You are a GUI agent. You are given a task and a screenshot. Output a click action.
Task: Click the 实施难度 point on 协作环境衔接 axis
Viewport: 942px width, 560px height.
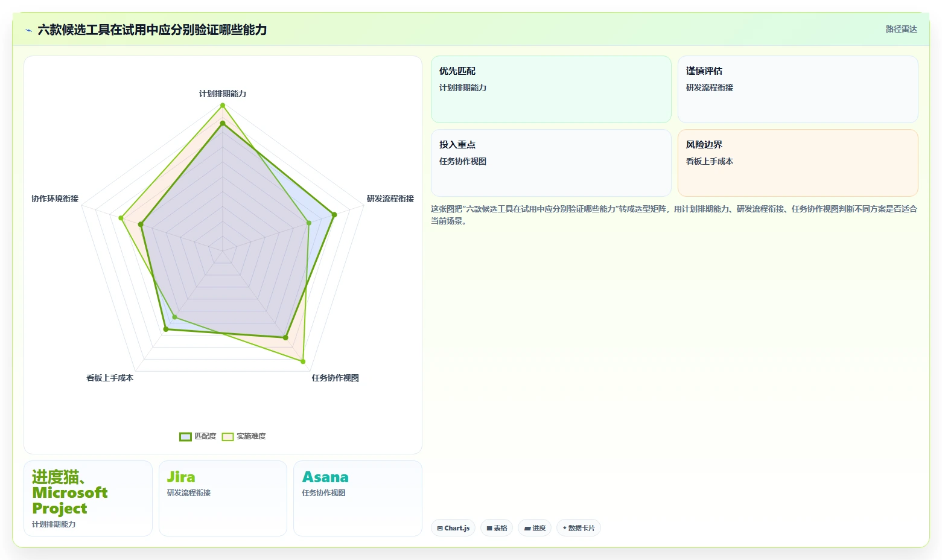pyautogui.click(x=121, y=218)
